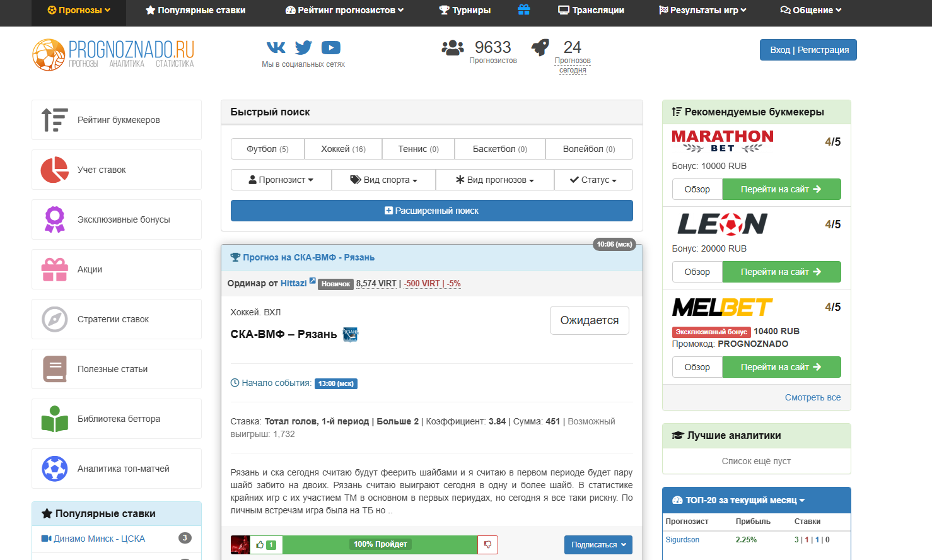932x560 pixels.
Task: Open the Вид спорта dropdown
Action: coord(383,180)
